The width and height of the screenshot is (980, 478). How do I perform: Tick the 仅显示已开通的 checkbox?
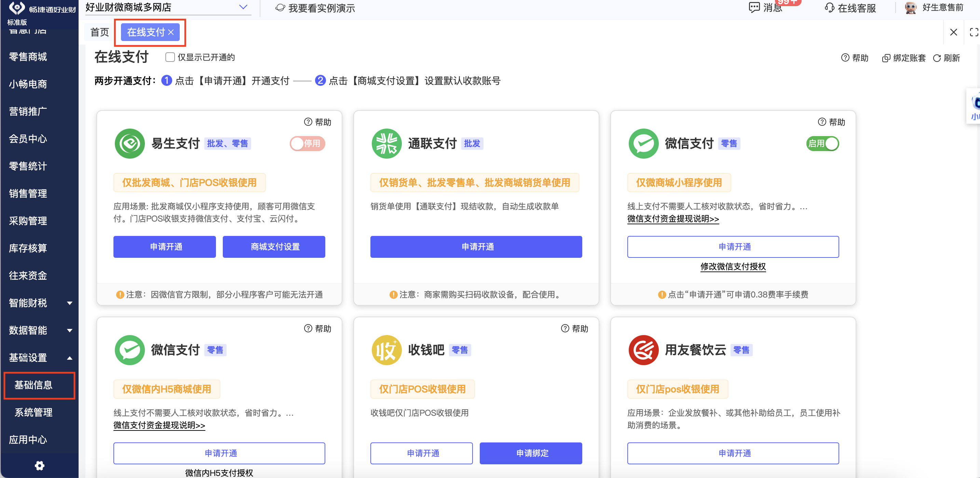click(x=170, y=57)
